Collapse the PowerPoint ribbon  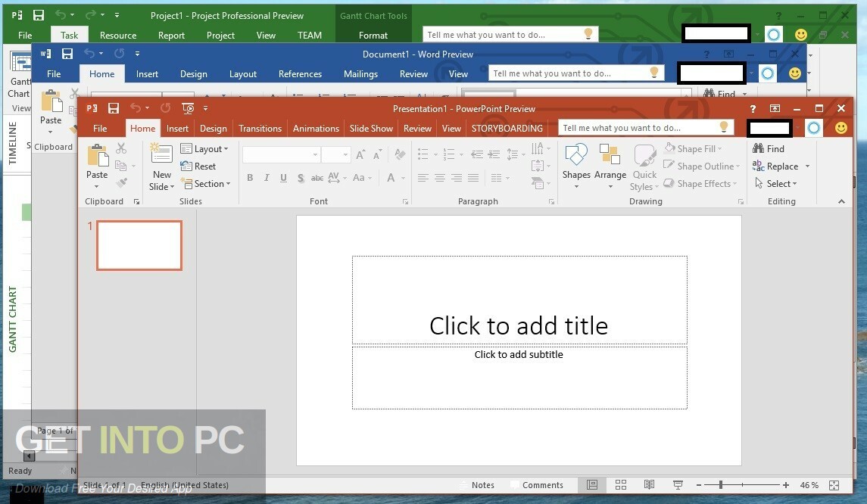tap(841, 201)
